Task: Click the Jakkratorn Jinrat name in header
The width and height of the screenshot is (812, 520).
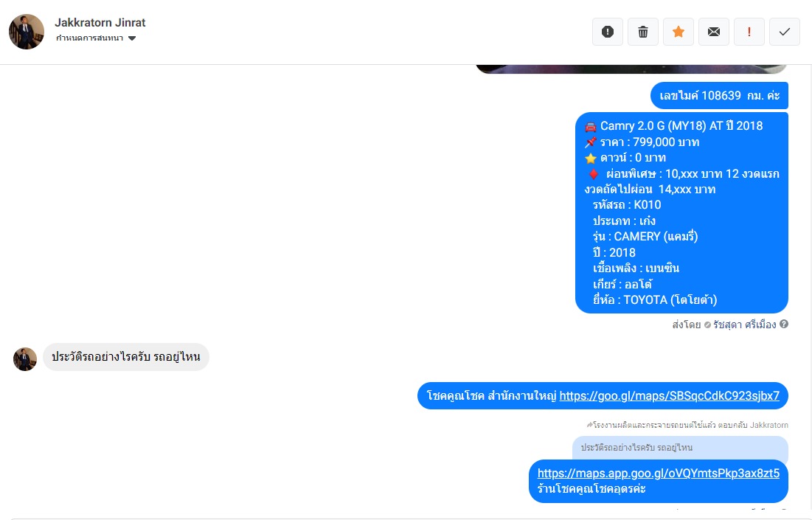Action: [100, 23]
